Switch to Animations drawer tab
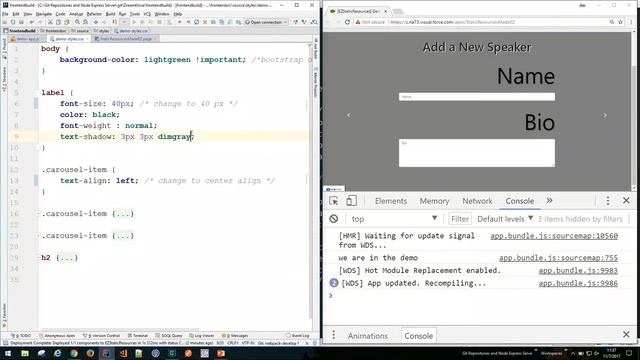This screenshot has width=640, height=360. coord(367,336)
